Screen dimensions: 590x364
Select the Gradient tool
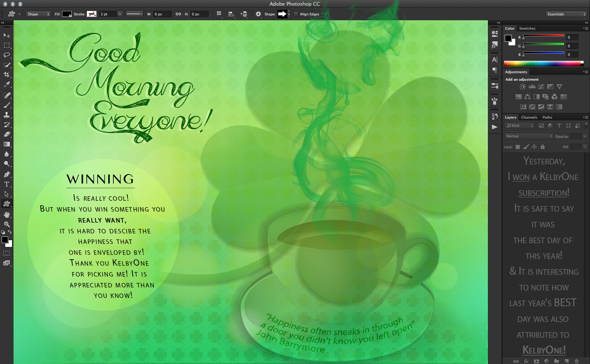[x=7, y=144]
